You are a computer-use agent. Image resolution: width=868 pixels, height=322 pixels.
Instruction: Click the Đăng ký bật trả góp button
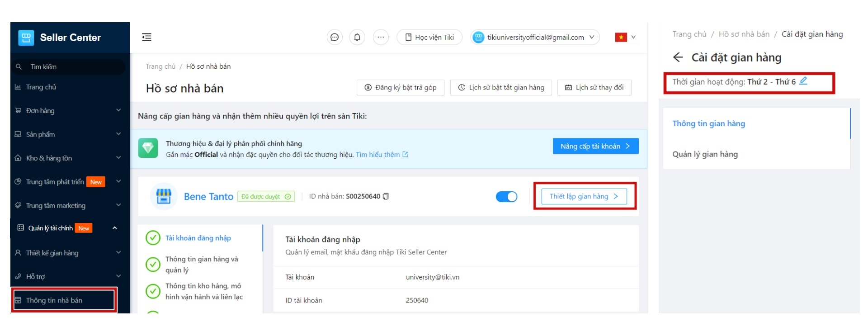point(401,87)
